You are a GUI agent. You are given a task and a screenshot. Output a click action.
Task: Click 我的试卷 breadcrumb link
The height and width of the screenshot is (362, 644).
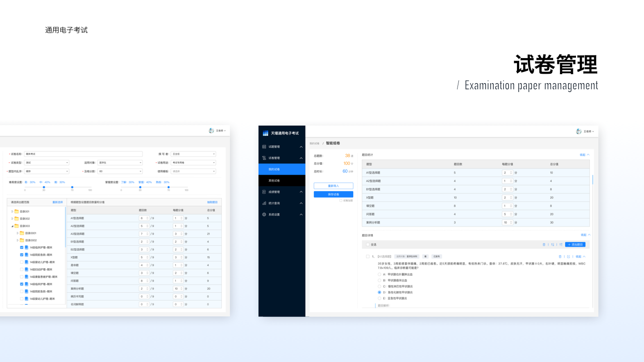click(314, 143)
